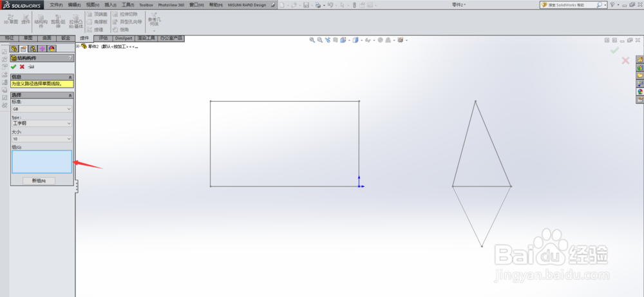
Task: Open the 标准 GB dropdown
Action: point(41,109)
